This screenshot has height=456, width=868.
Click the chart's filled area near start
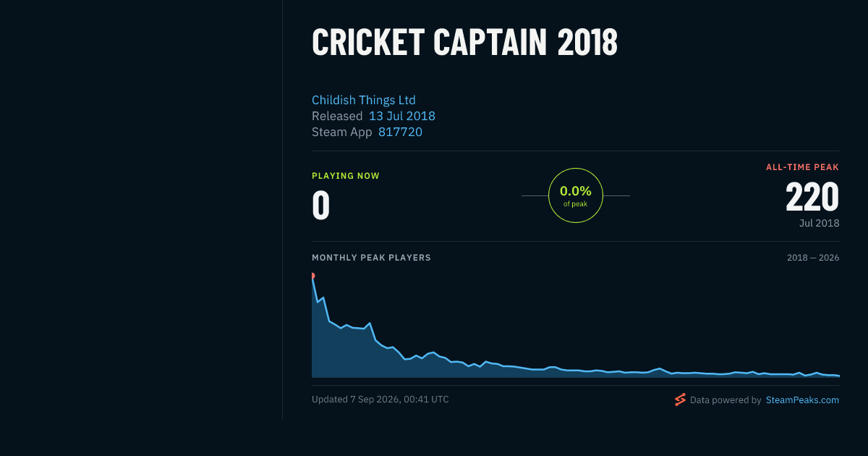pyautogui.click(x=325, y=351)
